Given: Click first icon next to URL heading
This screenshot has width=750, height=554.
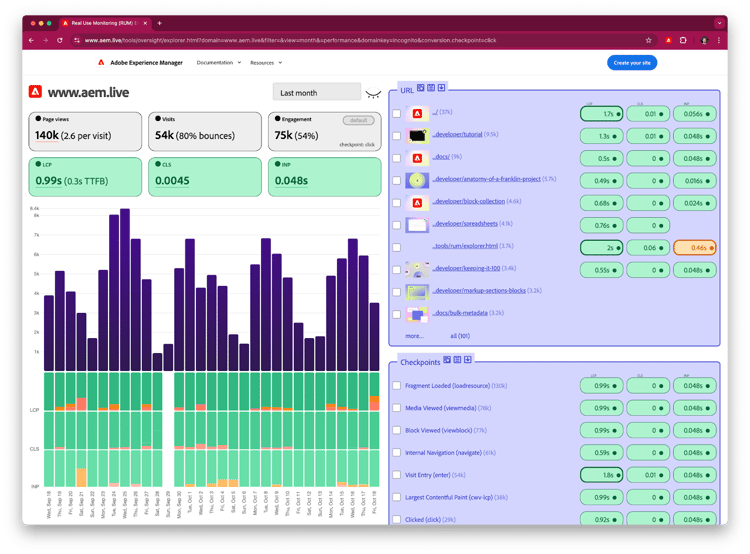Looking at the screenshot, I should pos(420,88).
